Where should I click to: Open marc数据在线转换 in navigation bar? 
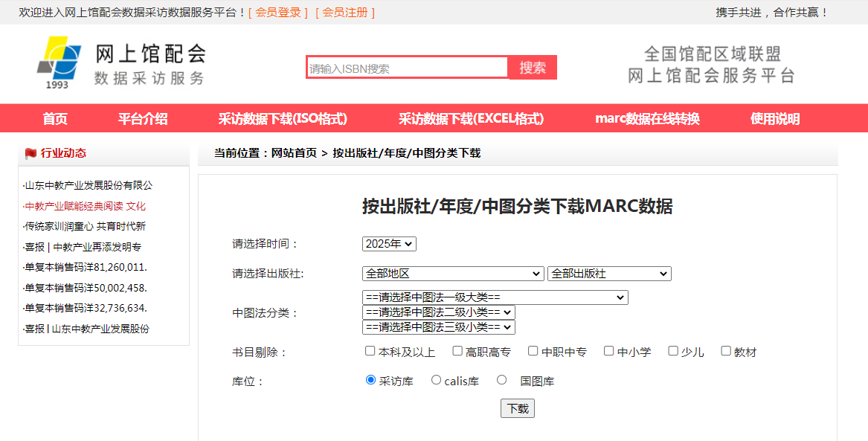[647, 119]
